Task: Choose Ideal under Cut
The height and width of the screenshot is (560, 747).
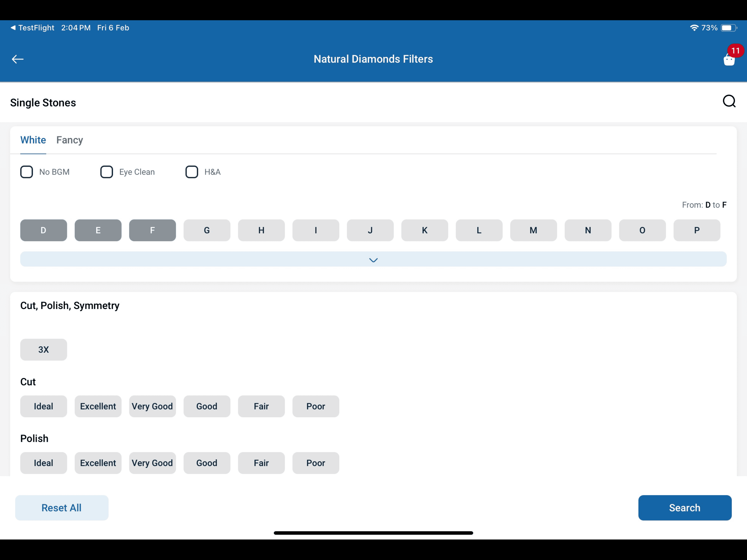Action: [x=43, y=406]
